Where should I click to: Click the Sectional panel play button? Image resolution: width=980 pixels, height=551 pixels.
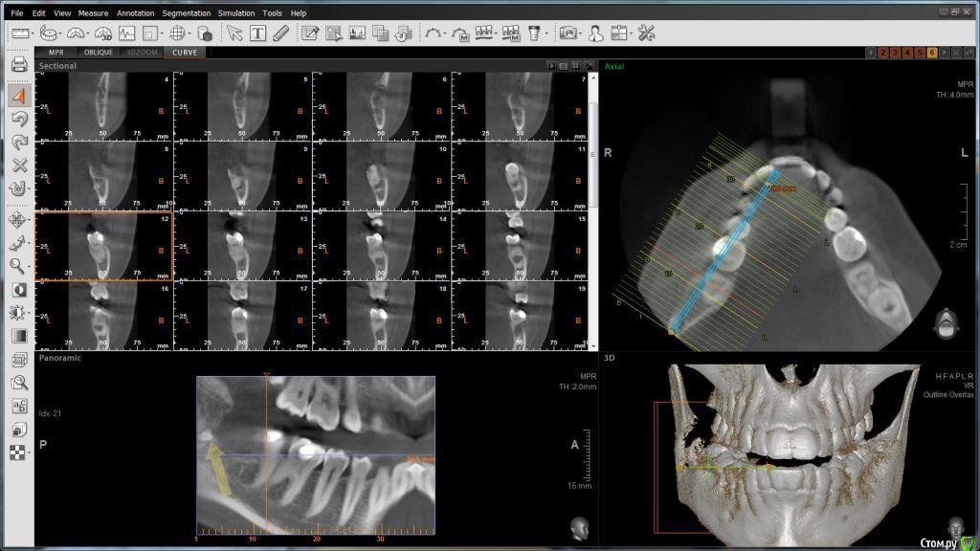(x=551, y=66)
